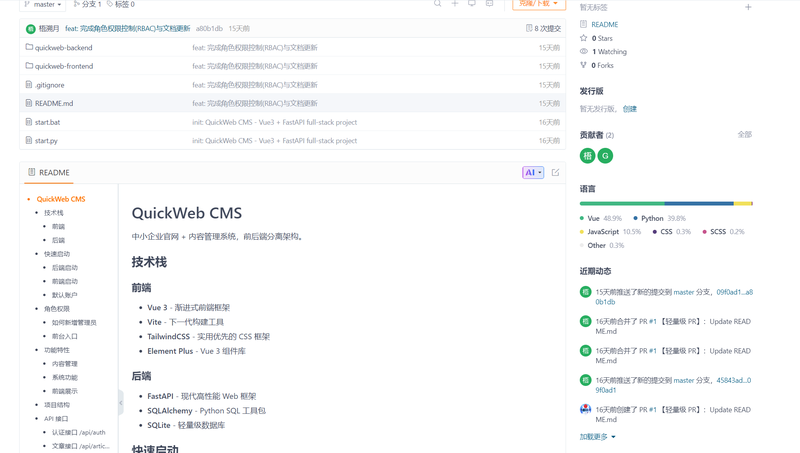Open the README.md file row
This screenshot has width=800, height=453.
(x=292, y=103)
